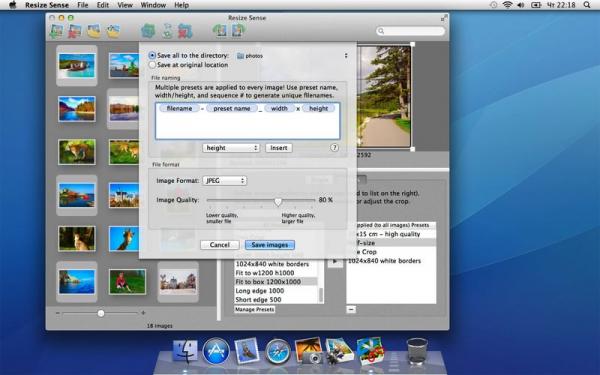Viewport: 600px width, 375px height.
Task: Open Preview from the Dock
Action: [x=339, y=350]
